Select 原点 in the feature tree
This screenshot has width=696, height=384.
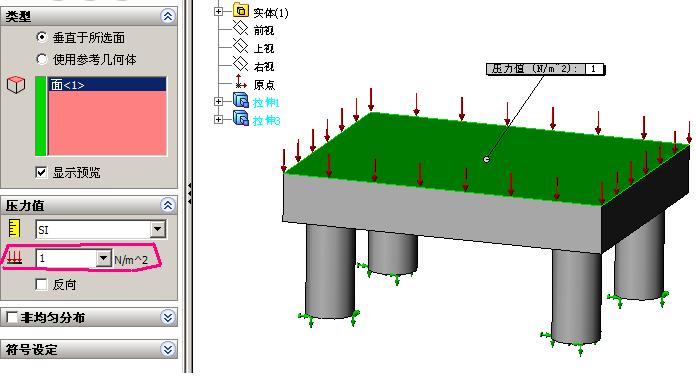click(x=264, y=84)
